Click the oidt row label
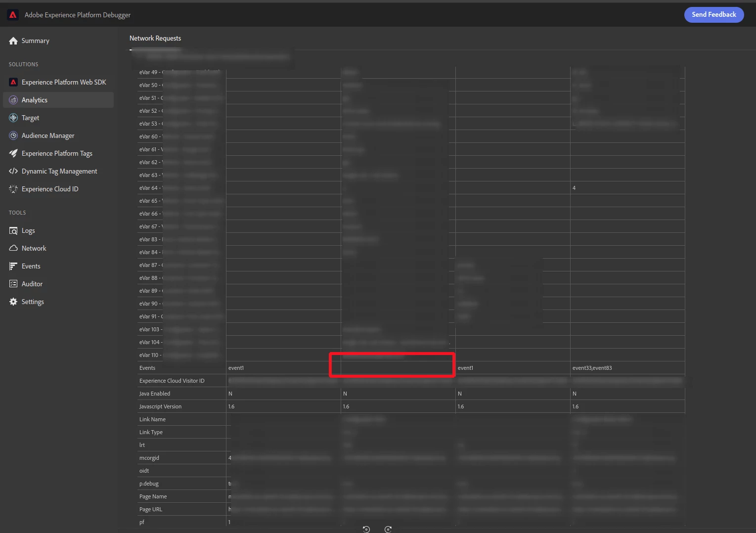This screenshot has height=533, width=756. pyautogui.click(x=144, y=471)
